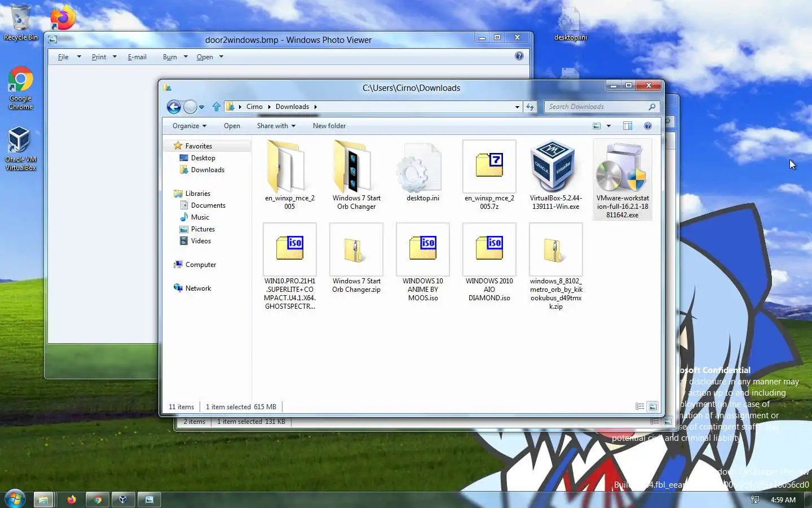Screen dimensions: 812x508
Task: Click the taskbar File Explorer button
Action: pos(42,500)
